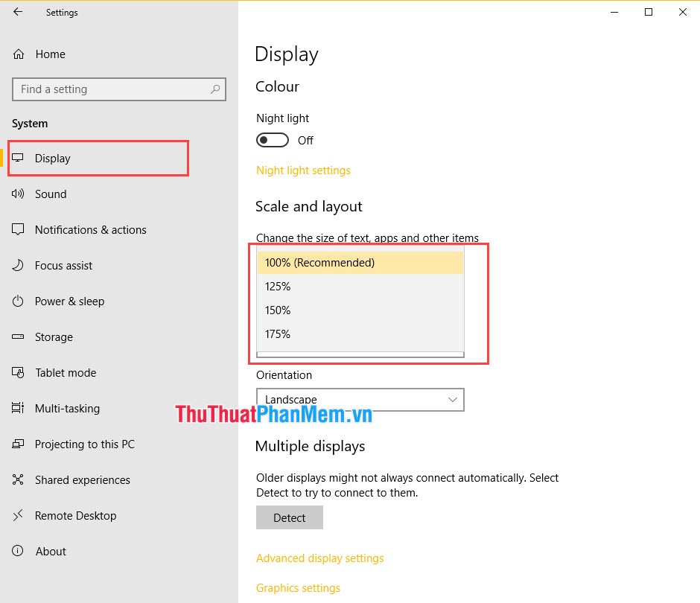Select the Remote Desktop icon
Image resolution: width=700 pixels, height=603 pixels.
[18, 515]
